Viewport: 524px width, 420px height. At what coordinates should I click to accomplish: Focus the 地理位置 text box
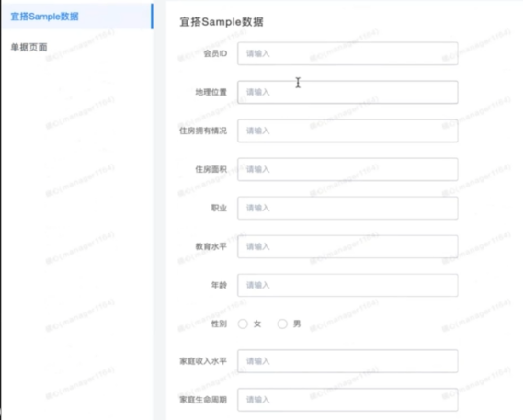point(347,92)
